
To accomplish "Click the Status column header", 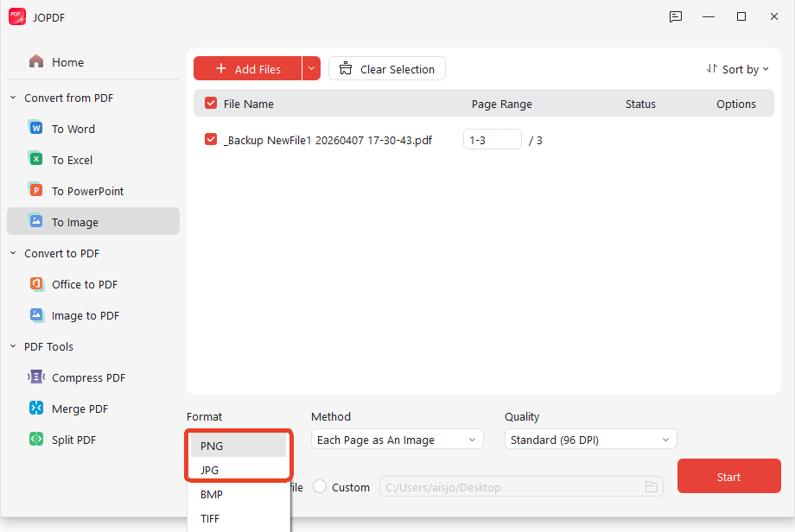I will click(x=640, y=104).
